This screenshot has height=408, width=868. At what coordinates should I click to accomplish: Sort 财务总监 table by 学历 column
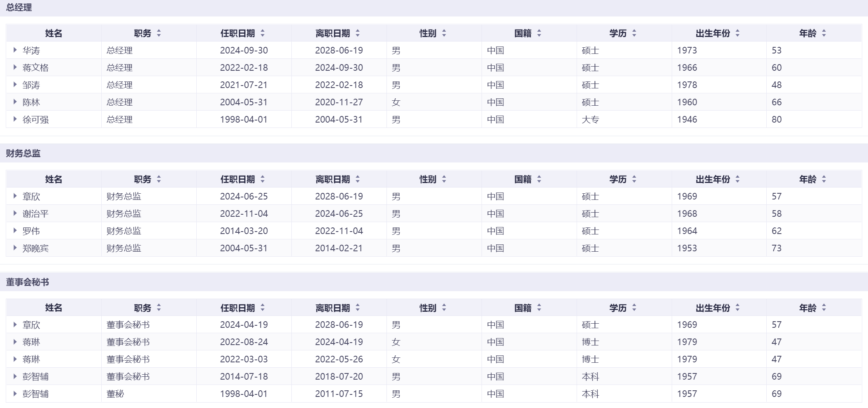click(x=634, y=179)
